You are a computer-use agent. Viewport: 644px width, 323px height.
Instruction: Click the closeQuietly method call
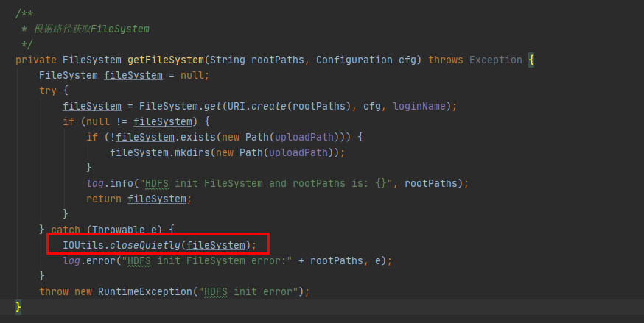point(145,245)
